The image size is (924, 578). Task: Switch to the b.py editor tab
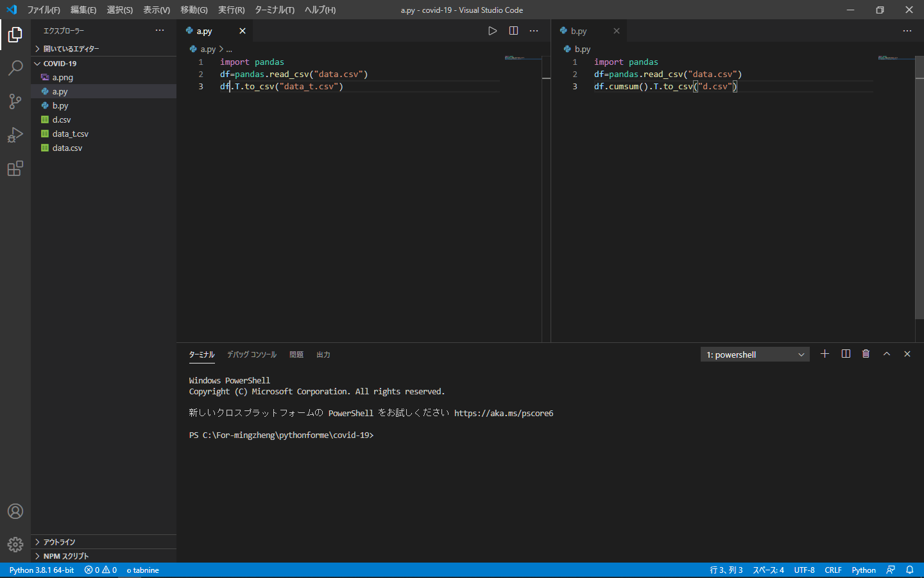click(x=588, y=31)
